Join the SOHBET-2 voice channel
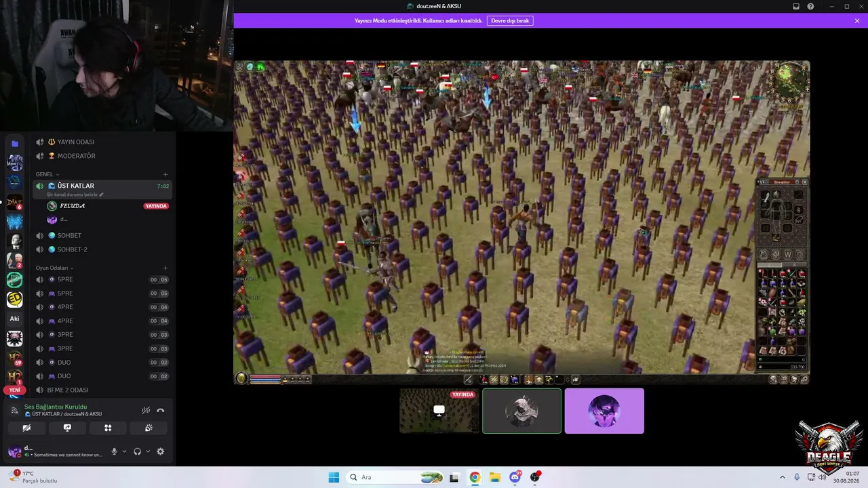868x488 pixels. click(102, 249)
